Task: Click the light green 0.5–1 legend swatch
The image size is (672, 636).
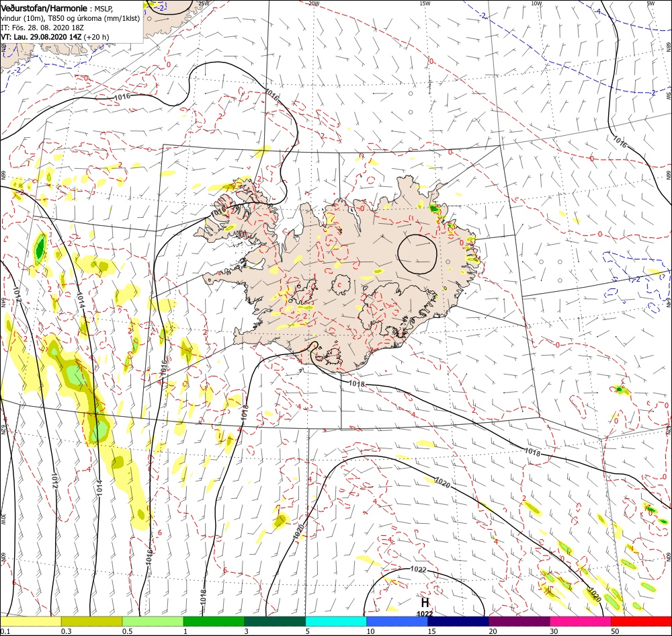Action: [x=153, y=621]
